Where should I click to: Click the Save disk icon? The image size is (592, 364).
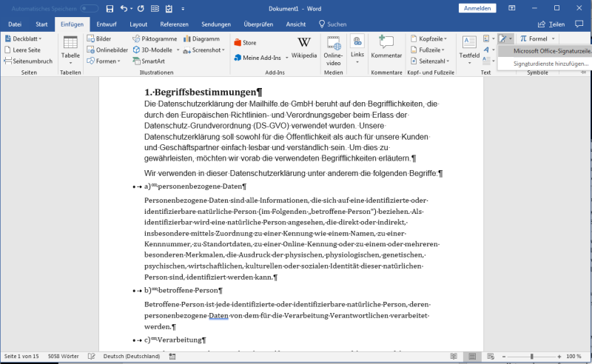click(110, 9)
